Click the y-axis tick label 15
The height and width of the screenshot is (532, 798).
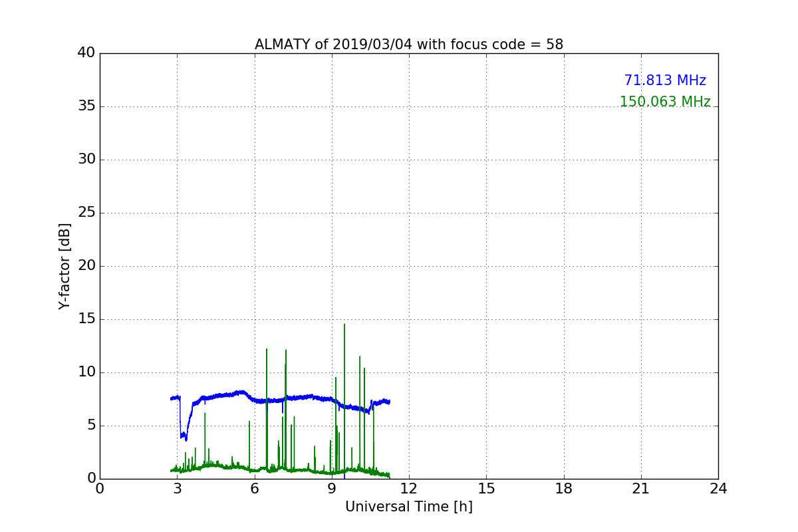pos(86,319)
